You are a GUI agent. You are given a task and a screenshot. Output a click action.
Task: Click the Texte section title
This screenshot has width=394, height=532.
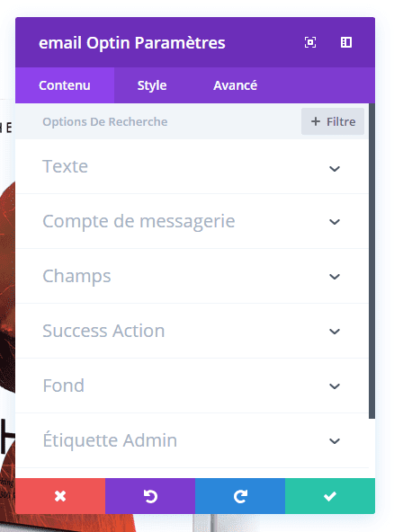point(65,166)
